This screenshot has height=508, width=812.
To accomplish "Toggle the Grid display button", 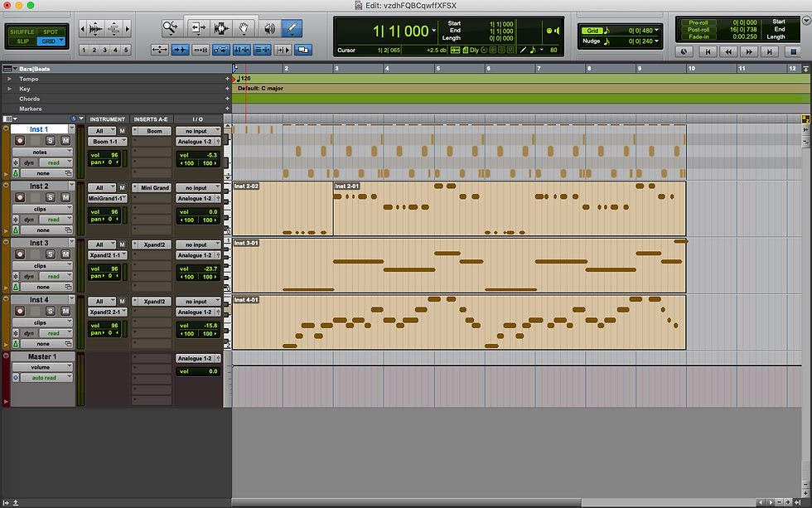I will [x=592, y=31].
